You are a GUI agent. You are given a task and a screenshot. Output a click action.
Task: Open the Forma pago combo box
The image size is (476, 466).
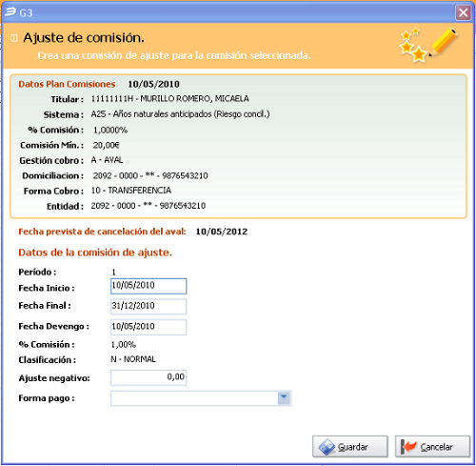coord(201,398)
